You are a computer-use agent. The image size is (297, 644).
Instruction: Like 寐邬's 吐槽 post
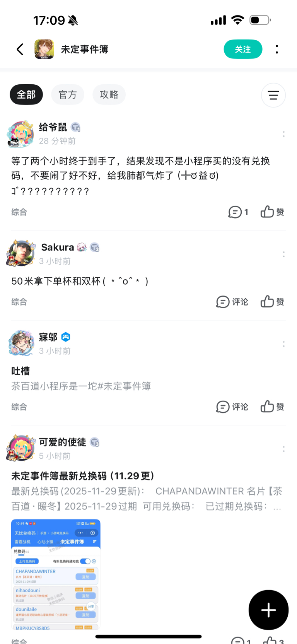[272, 407]
